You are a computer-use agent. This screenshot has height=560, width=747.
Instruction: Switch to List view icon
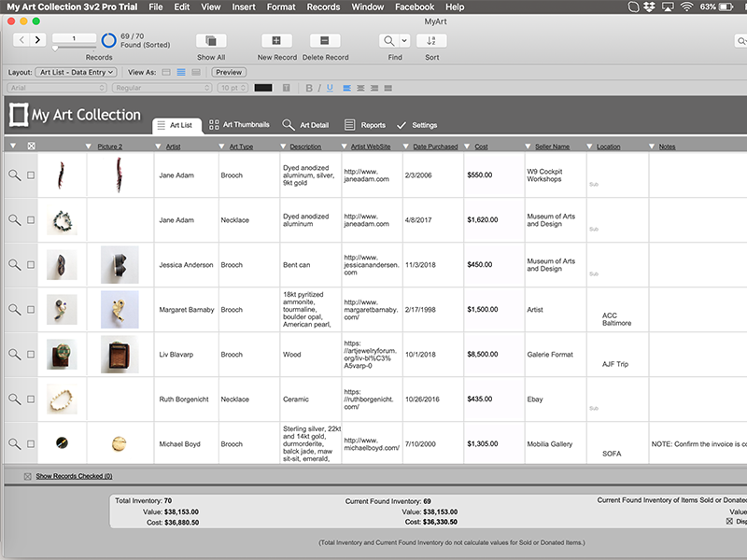click(x=181, y=73)
